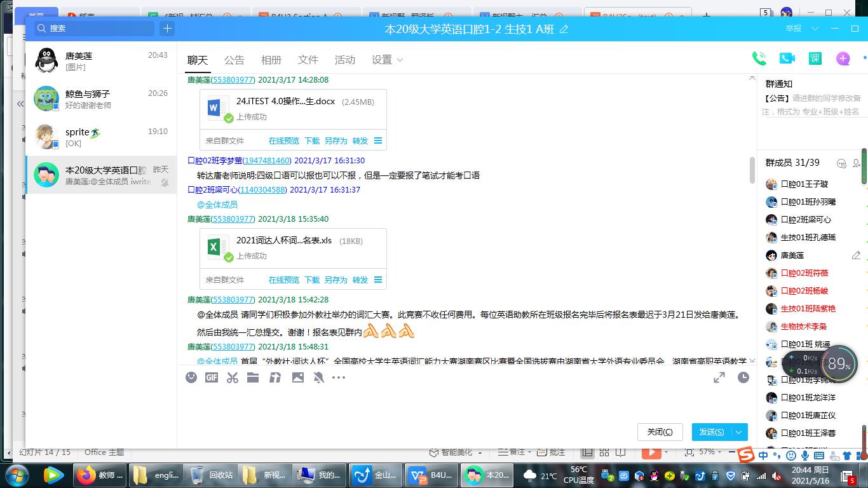Open the 相册 tab
Image resolution: width=868 pixels, height=488 pixels.
click(271, 60)
